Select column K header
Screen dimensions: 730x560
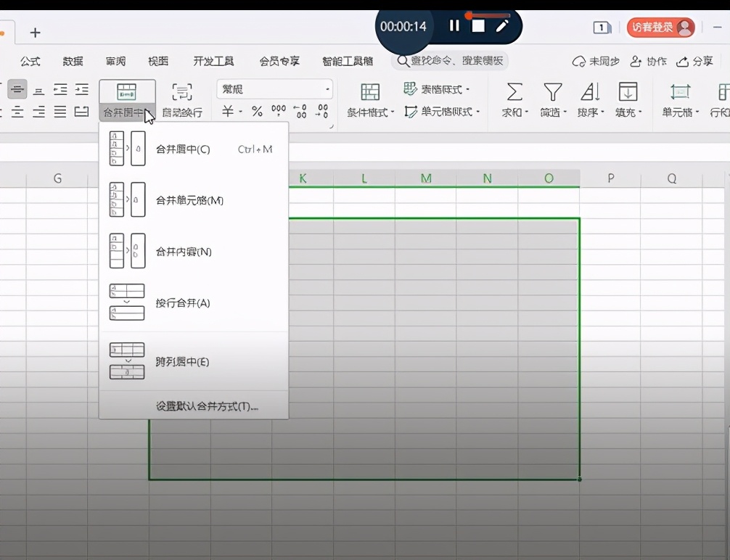click(x=303, y=178)
